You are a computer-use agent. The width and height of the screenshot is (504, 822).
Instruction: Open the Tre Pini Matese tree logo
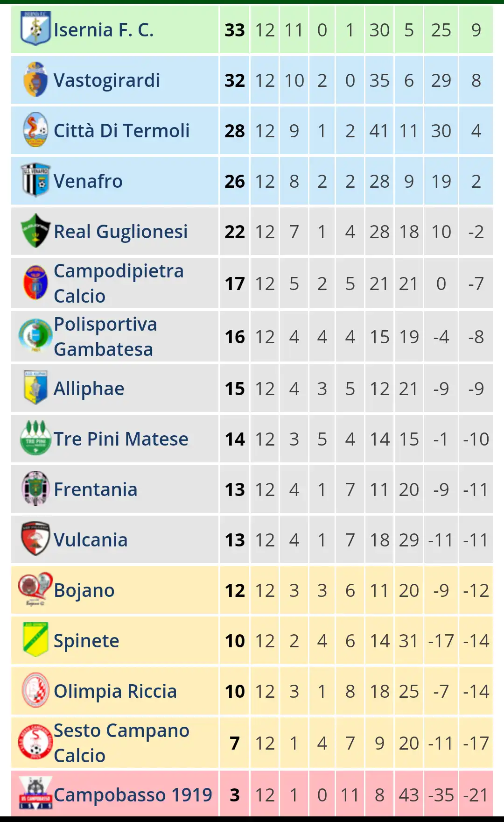pyautogui.click(x=35, y=438)
